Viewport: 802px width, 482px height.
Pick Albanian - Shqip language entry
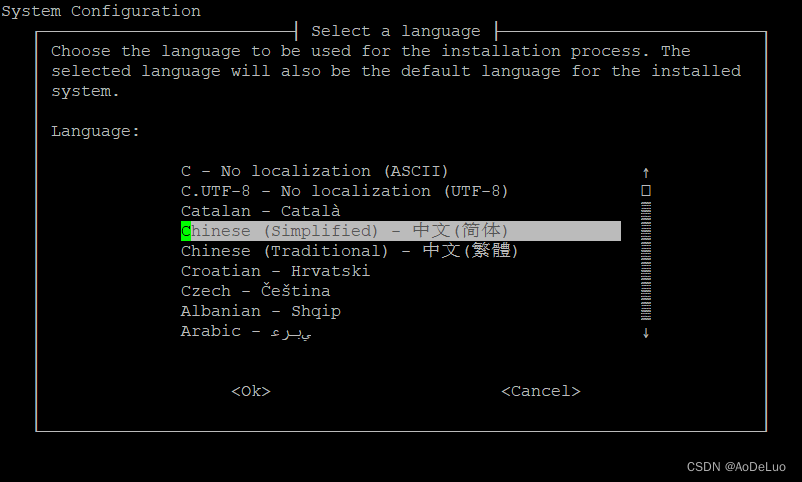[260, 311]
